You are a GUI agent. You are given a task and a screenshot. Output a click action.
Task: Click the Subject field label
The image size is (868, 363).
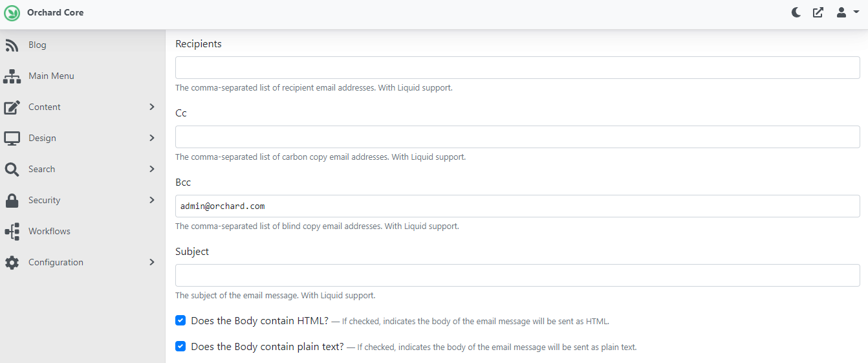pos(192,252)
